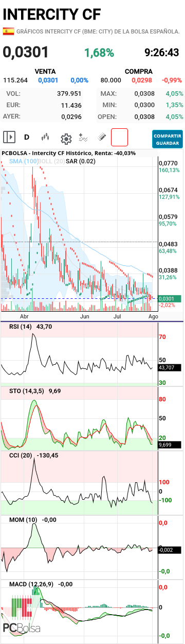
Task: Click the Spanish flag icon
Action: [x=8, y=31]
